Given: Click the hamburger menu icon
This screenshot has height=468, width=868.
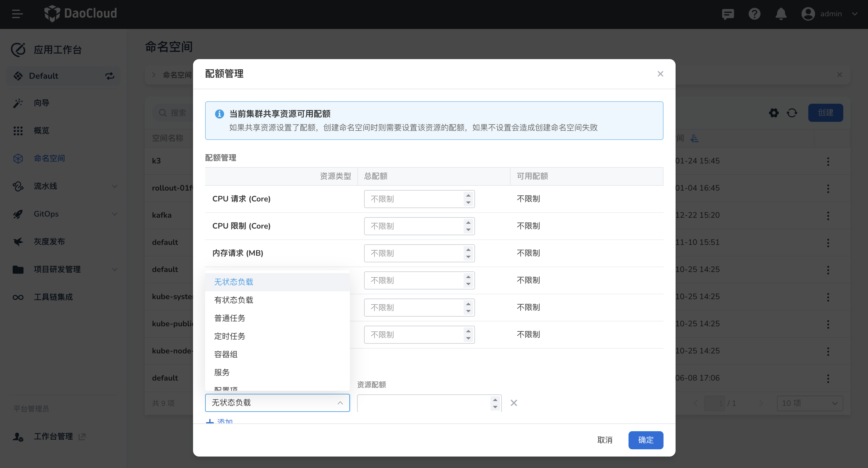Looking at the screenshot, I should 17,14.
